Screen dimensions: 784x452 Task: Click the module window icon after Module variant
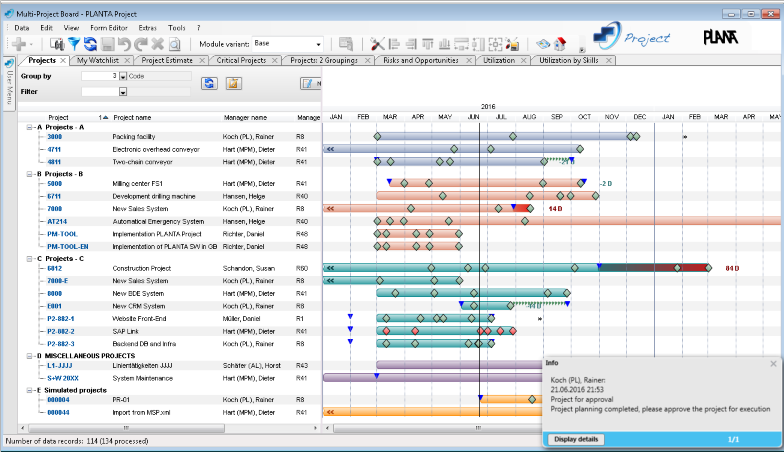346,44
